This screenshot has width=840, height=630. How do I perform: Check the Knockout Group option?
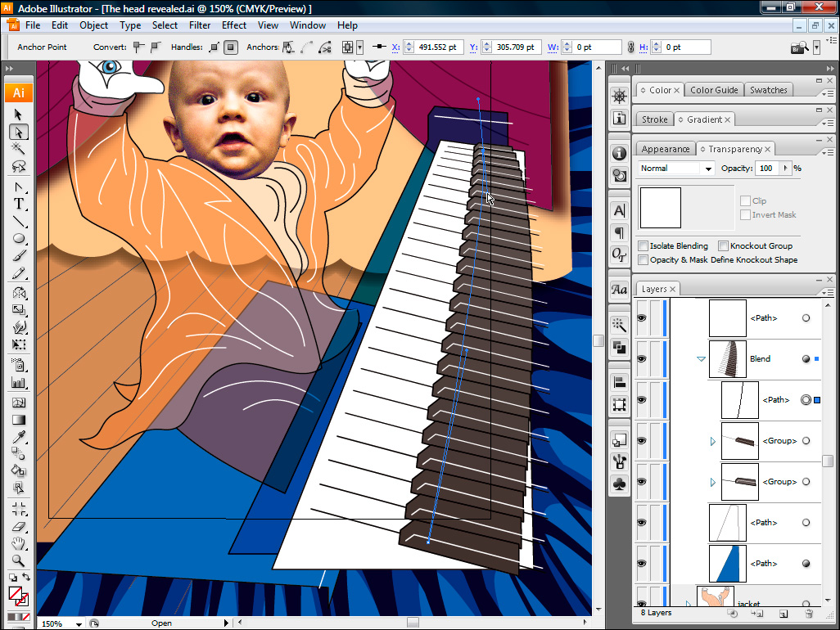pos(724,245)
